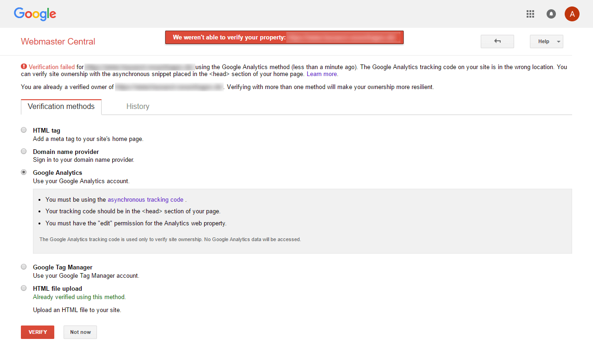The image size is (593, 364).
Task: Expand the Help dropdown menu
Action: click(x=547, y=41)
